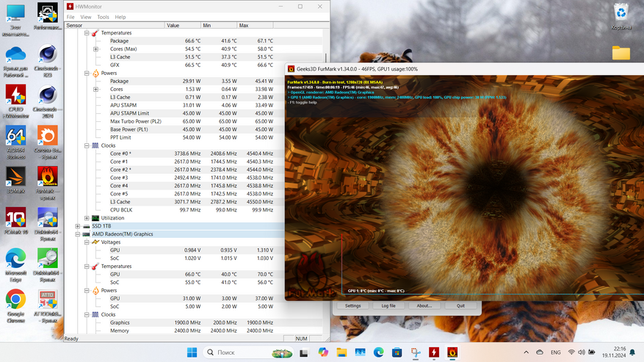
Task: Expand the SSD 1TB device node
Action: (x=78, y=226)
